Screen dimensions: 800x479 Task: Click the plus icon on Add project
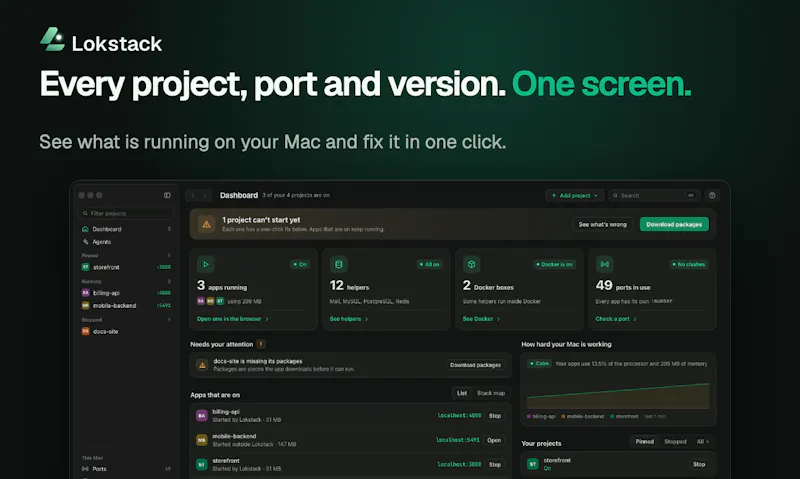(554, 195)
